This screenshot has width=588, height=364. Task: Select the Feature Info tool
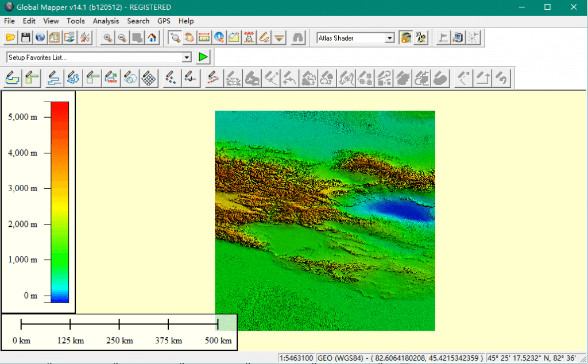[x=219, y=38]
